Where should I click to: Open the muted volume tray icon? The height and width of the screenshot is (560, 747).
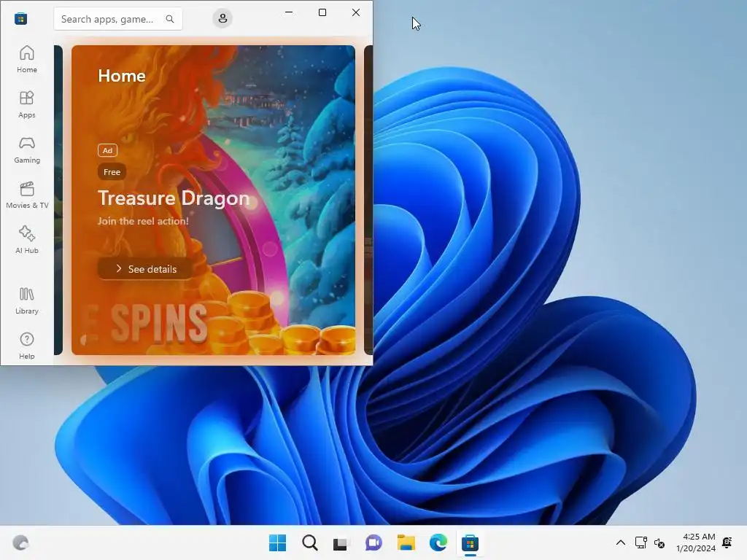coord(659,542)
